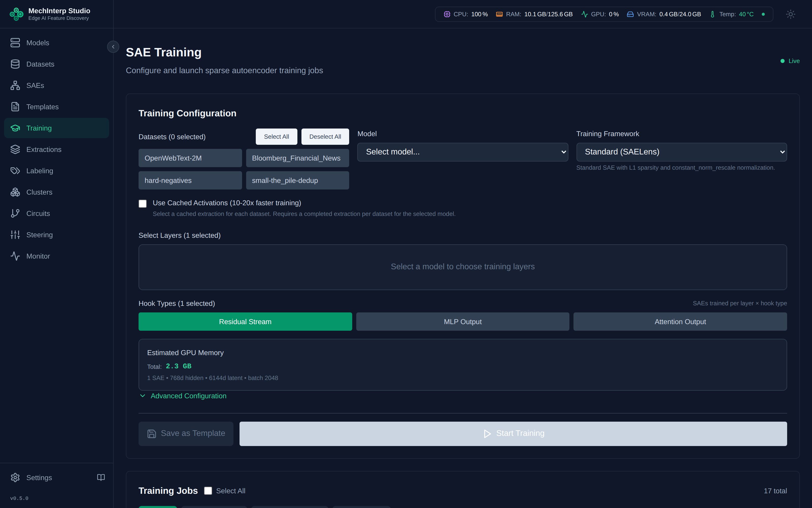Click the VRAM drive icon in status bar

pyautogui.click(x=630, y=14)
